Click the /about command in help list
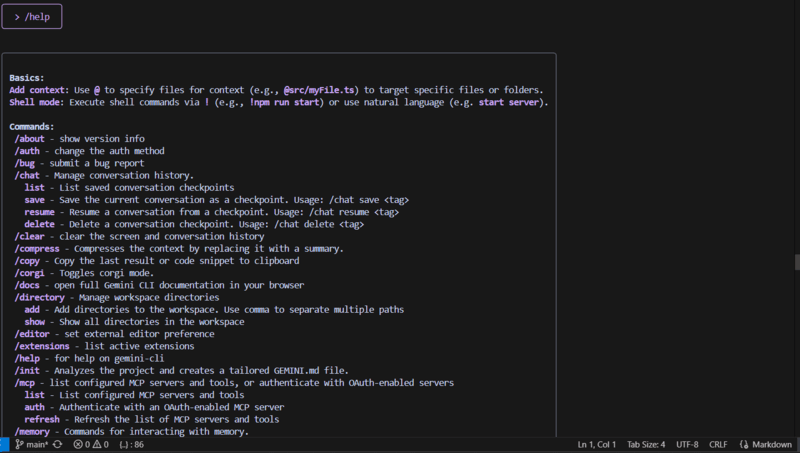Image resolution: width=800 pixels, height=453 pixels. click(30, 139)
